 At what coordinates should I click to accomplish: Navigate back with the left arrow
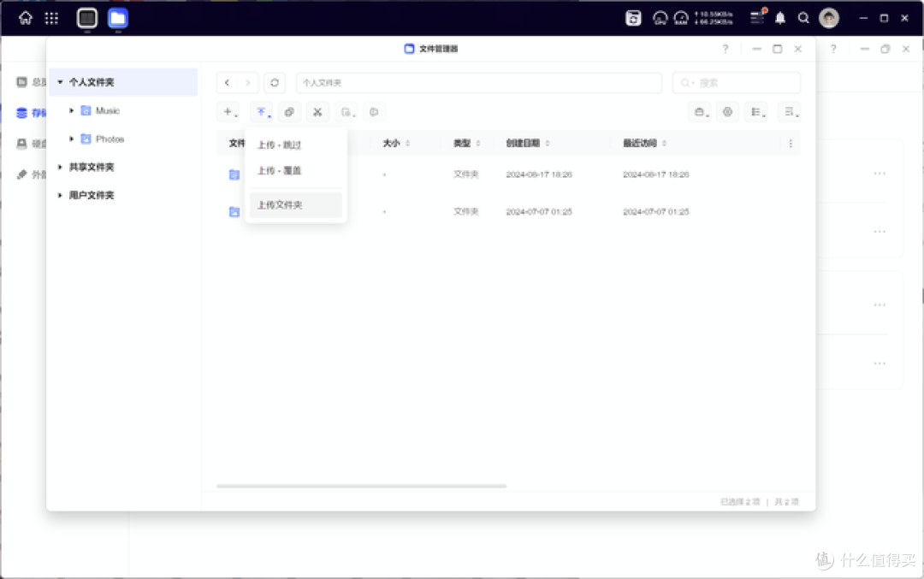coord(227,82)
